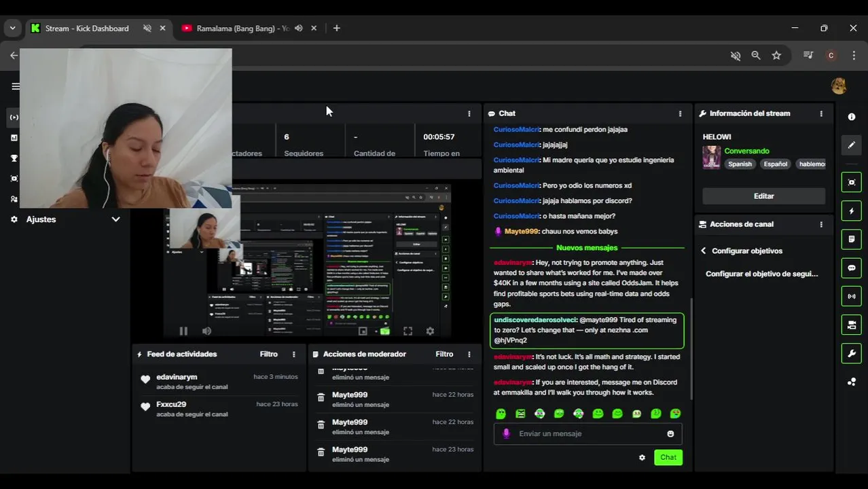This screenshot has height=489, width=868.
Task: Click Fxxcu29 in the activity feed
Action: [171, 404]
